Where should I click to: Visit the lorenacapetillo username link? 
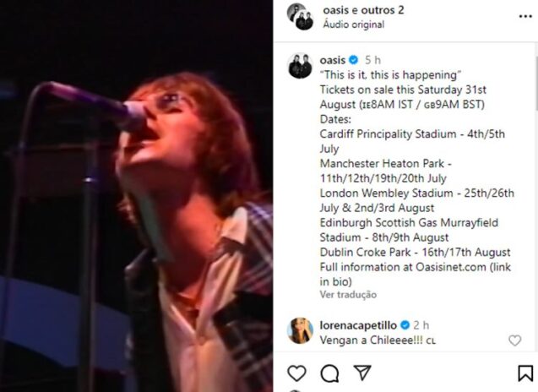[x=358, y=324]
